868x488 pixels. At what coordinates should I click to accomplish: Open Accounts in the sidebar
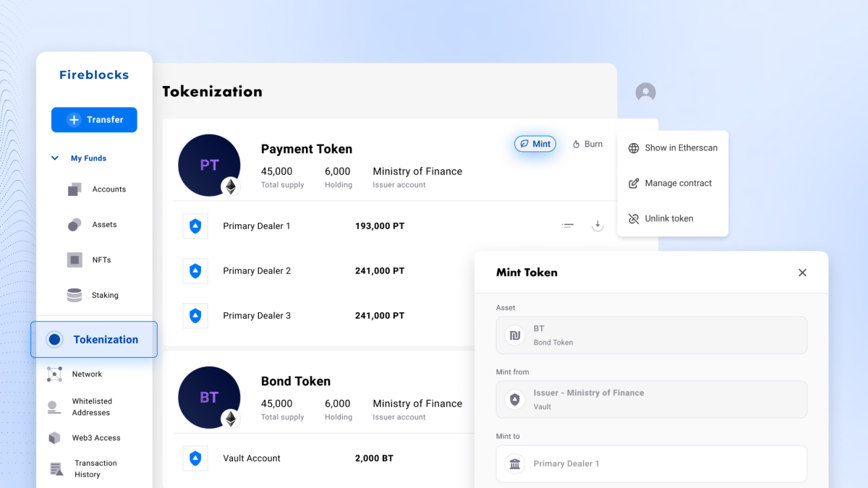(x=109, y=189)
